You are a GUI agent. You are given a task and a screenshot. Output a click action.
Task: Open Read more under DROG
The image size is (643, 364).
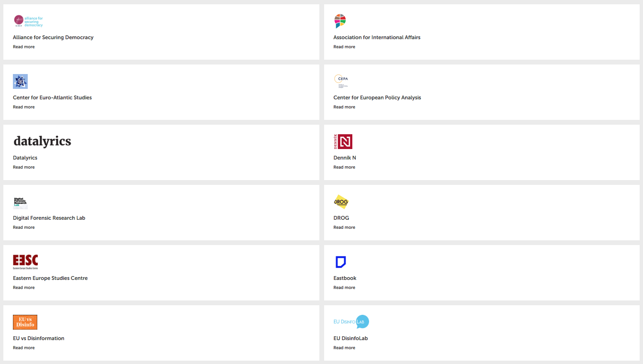click(x=344, y=227)
